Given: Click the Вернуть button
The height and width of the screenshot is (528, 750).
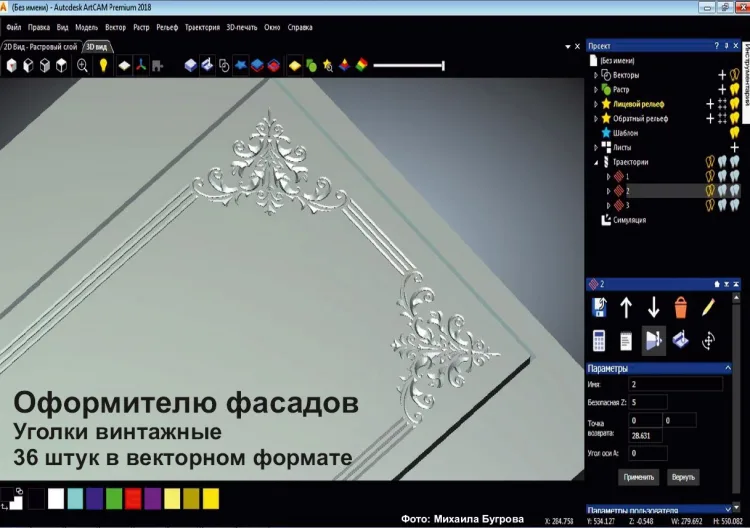Looking at the screenshot, I should 683,477.
